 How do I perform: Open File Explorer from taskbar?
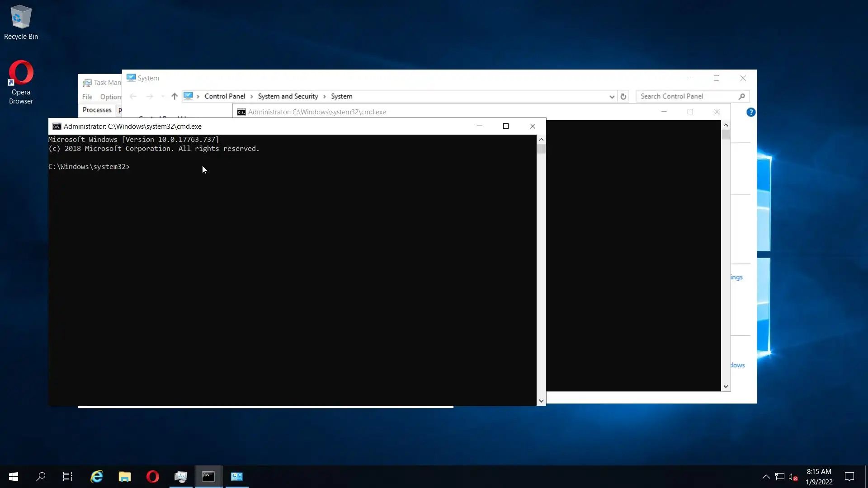pyautogui.click(x=124, y=476)
